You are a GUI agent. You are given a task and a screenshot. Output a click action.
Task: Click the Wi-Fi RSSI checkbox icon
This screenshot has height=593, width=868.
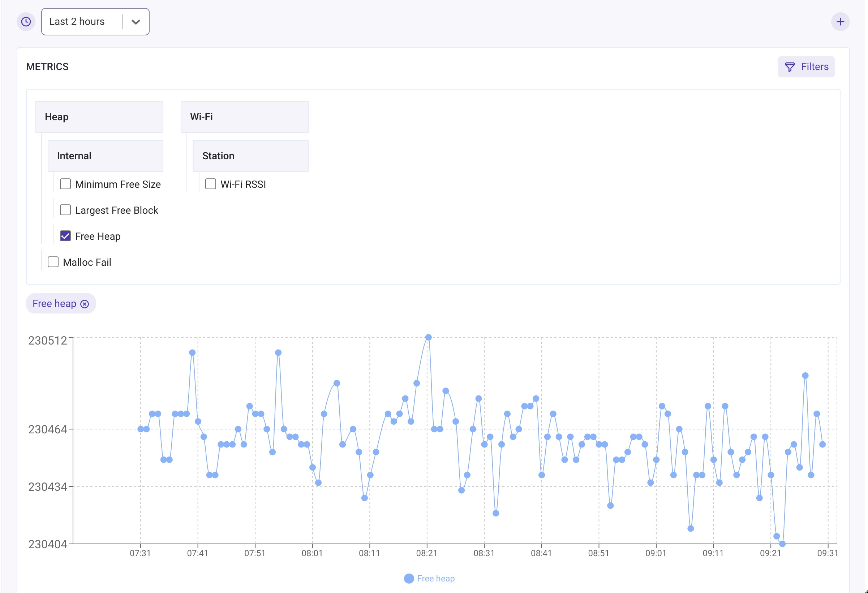pyautogui.click(x=210, y=184)
